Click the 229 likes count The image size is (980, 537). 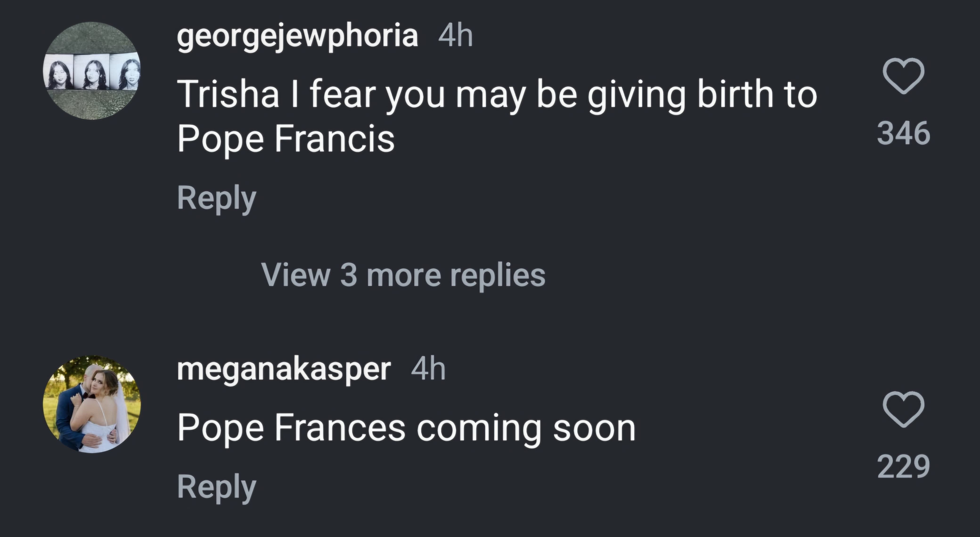click(x=903, y=467)
